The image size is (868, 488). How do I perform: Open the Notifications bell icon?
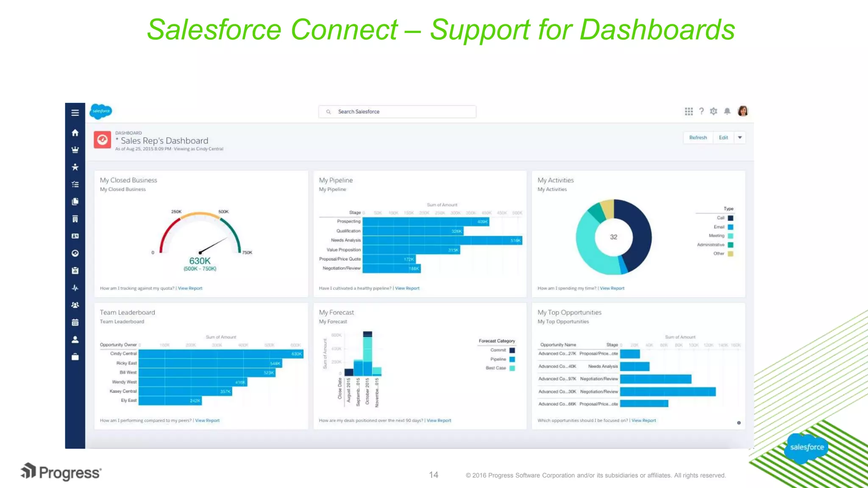pyautogui.click(x=727, y=111)
